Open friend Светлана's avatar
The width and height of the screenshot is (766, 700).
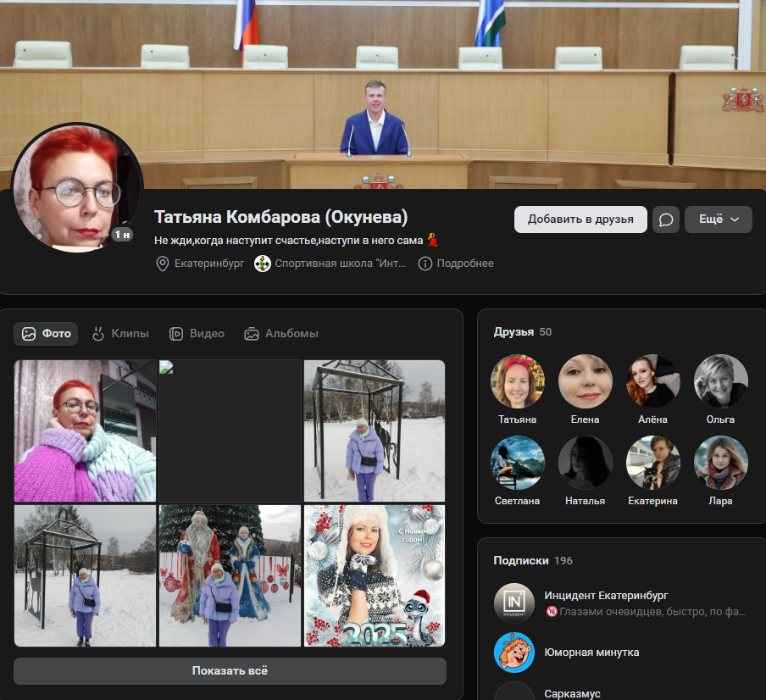point(518,463)
